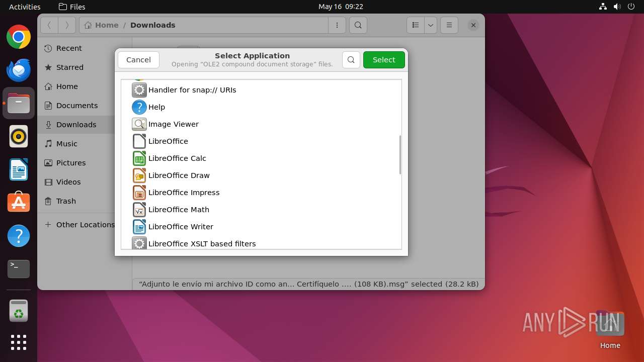Go forward in Files navigation

[67, 25]
